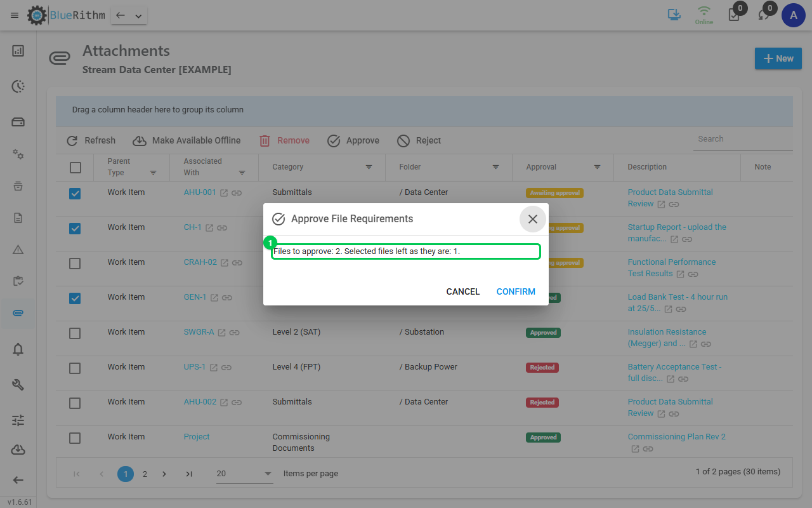Screen dimensions: 812x508
Task: Click the Search input field
Action: click(743, 139)
